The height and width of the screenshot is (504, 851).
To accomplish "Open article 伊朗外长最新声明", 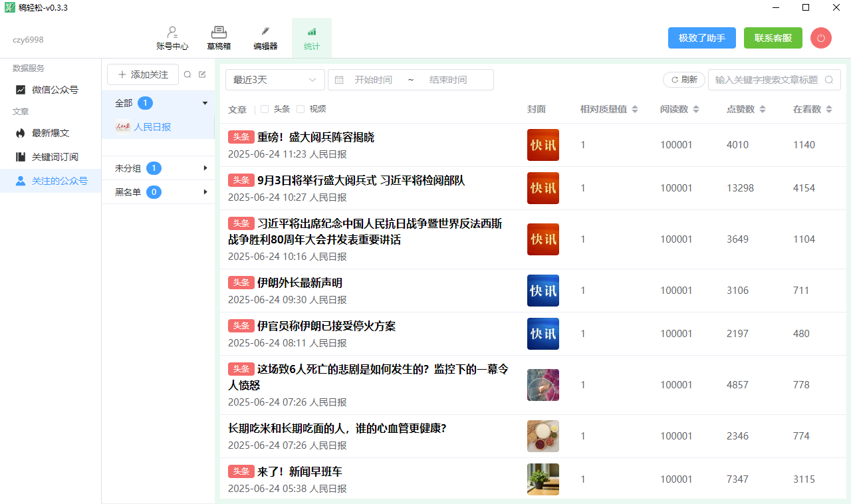I will pyautogui.click(x=300, y=283).
